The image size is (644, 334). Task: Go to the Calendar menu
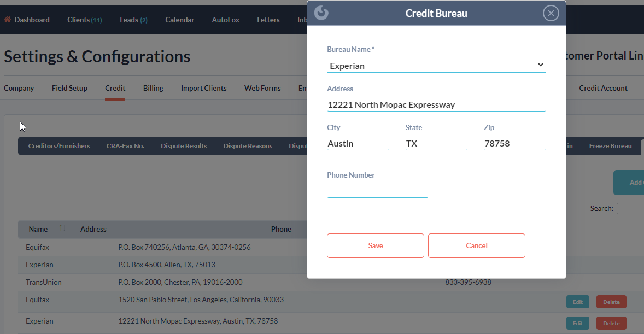click(x=179, y=20)
